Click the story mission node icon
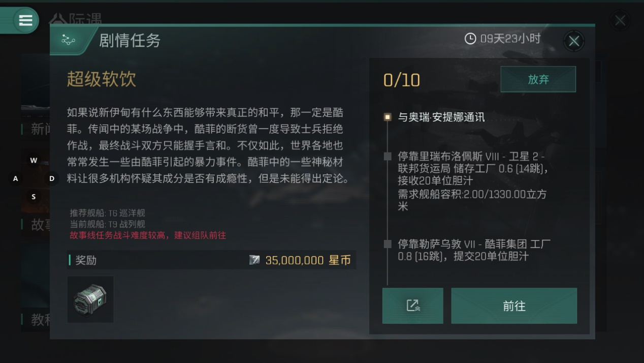The width and height of the screenshot is (644, 363). tap(68, 41)
